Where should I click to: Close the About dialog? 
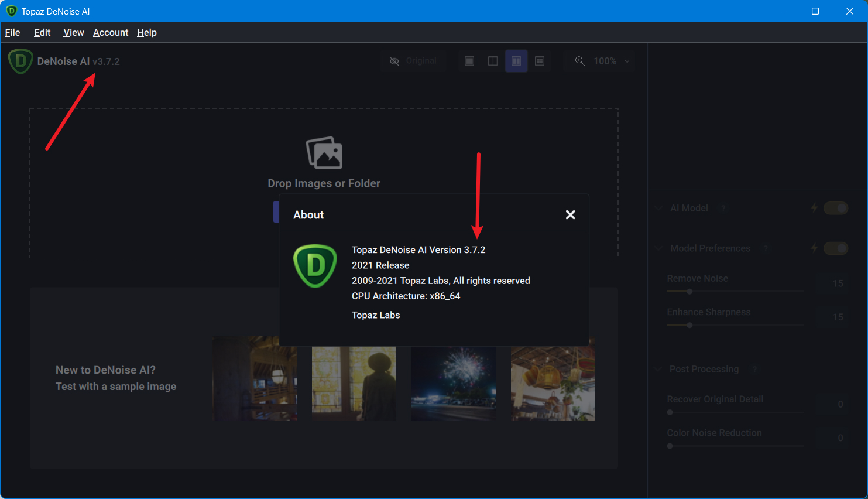tap(570, 215)
